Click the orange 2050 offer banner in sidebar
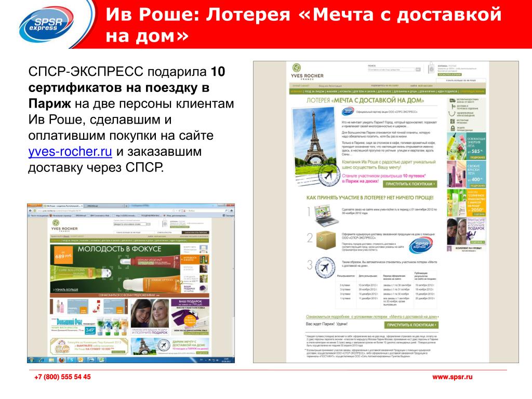The height and width of the screenshot is (399, 532). (x=467, y=203)
